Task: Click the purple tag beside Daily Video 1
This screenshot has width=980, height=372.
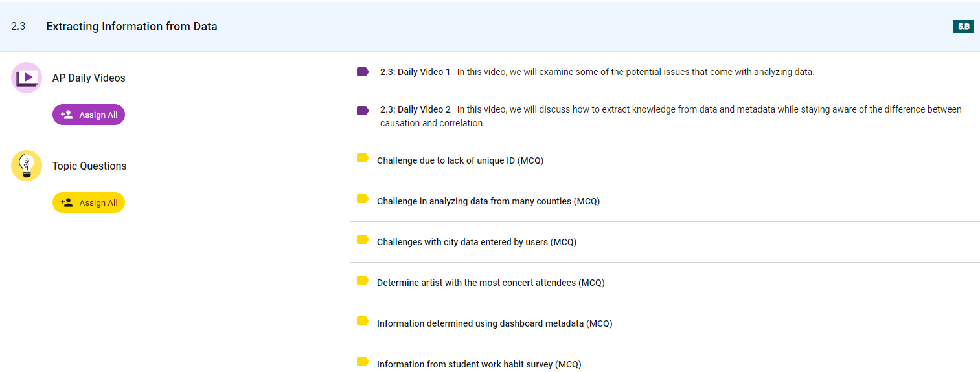Action: [363, 72]
